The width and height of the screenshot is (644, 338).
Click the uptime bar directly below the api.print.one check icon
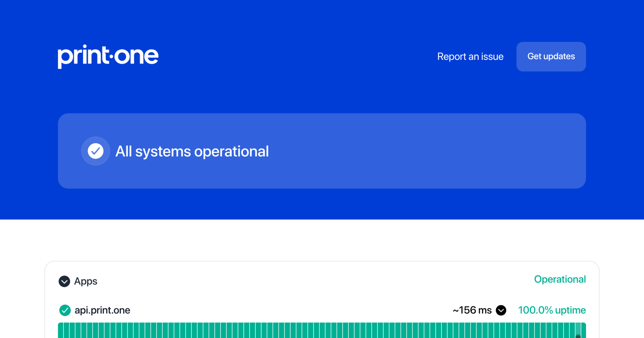(66, 330)
